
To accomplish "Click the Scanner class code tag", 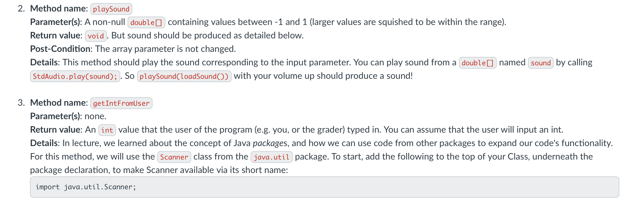I will [174, 157].
